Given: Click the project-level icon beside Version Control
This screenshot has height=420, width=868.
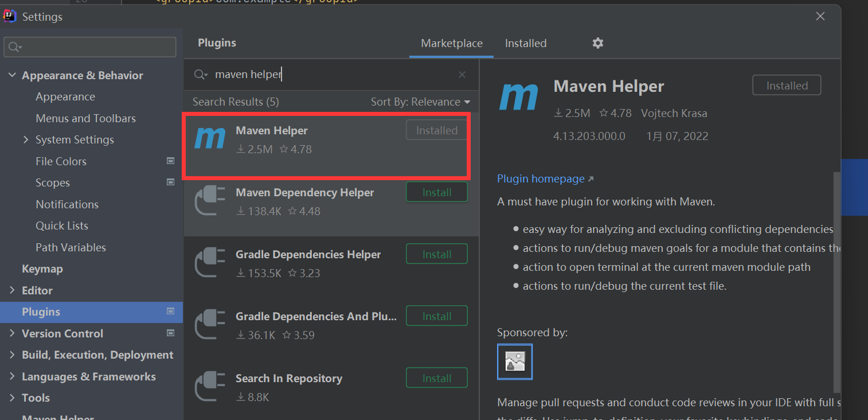Looking at the screenshot, I should tap(170, 333).
